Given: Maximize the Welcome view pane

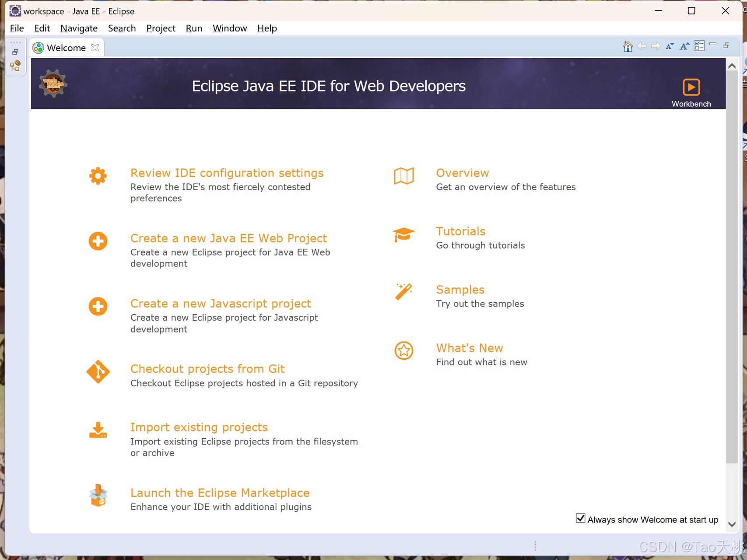Looking at the screenshot, I should tap(726, 45).
